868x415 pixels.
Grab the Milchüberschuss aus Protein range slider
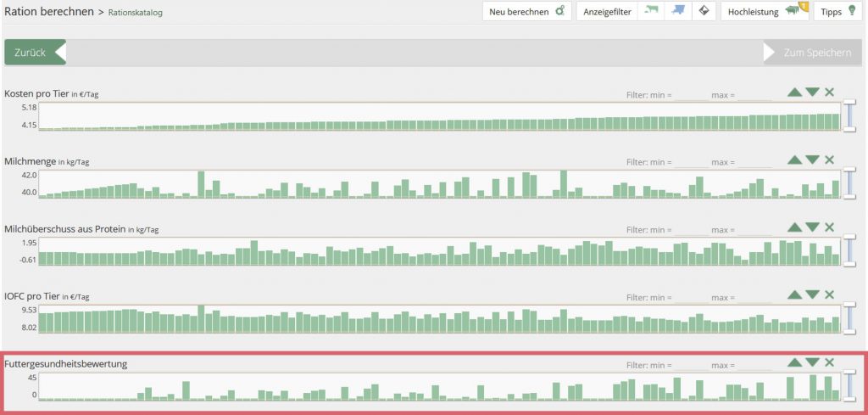pyautogui.click(x=849, y=251)
